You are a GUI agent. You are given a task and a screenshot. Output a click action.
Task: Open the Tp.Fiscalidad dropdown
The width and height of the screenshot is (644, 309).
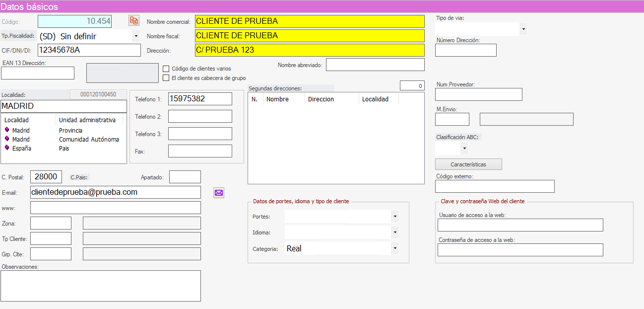[136, 36]
